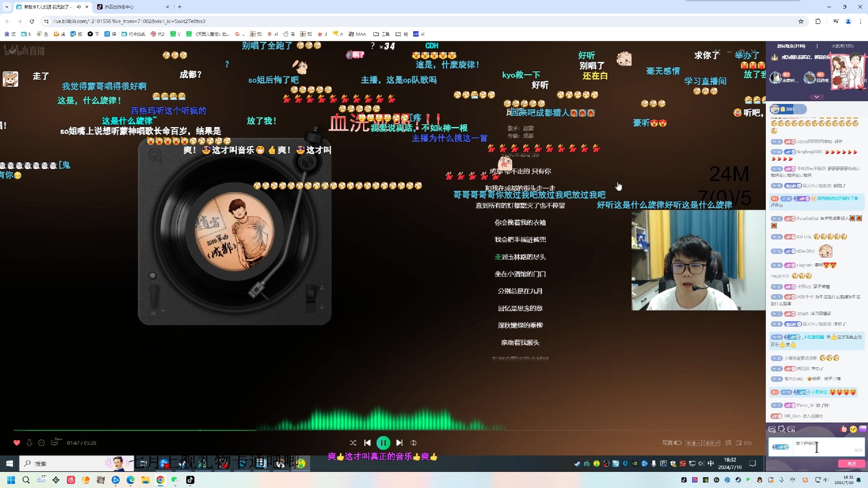Image resolution: width=868 pixels, height=488 pixels.
Task: Toggle the lyrics display button
Action: pyautogui.click(x=728, y=443)
